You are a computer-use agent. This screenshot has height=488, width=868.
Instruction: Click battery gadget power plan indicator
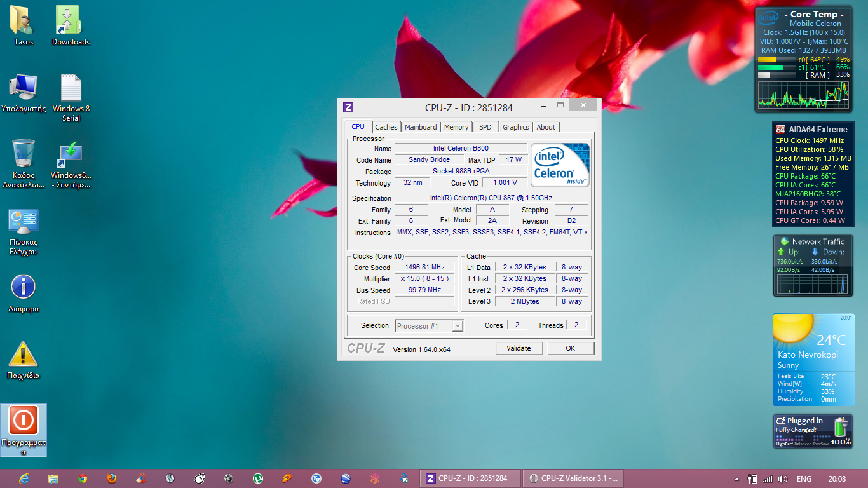[803, 440]
